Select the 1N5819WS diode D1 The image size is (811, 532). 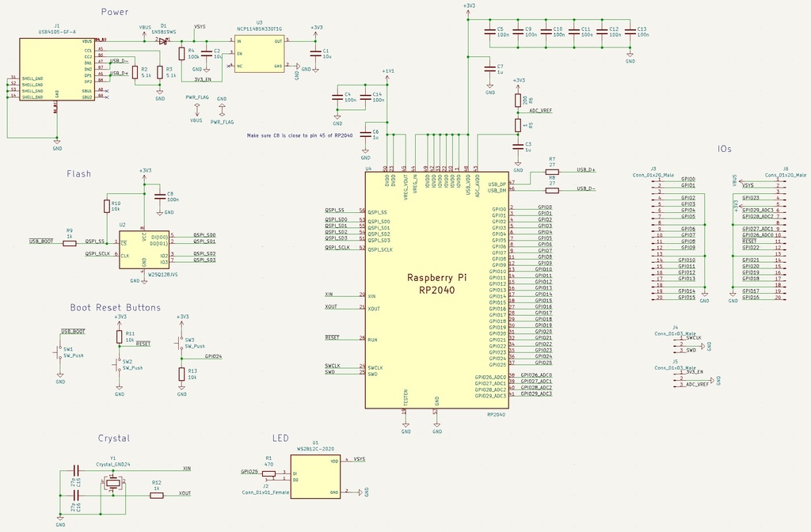click(163, 40)
